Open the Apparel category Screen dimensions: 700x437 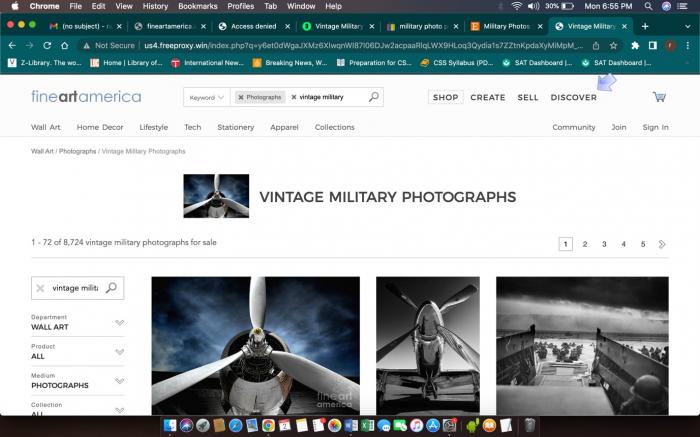[x=284, y=127]
